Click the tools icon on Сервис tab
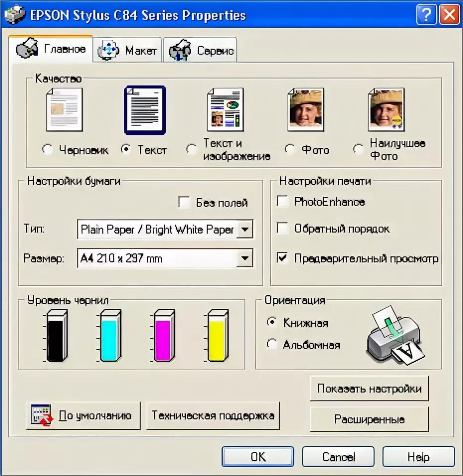Screen dimensions: 463x476 [180, 50]
